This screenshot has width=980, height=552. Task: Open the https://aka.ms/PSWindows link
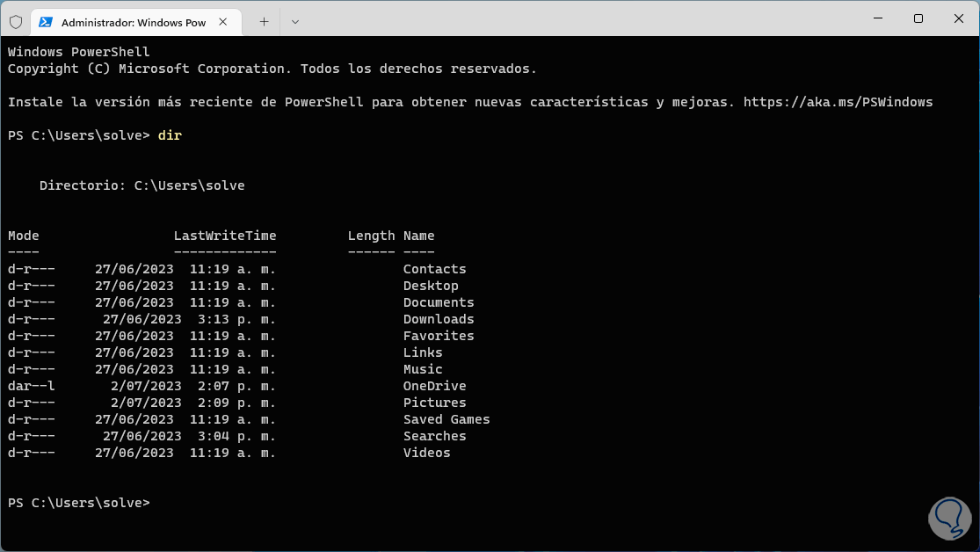click(838, 102)
